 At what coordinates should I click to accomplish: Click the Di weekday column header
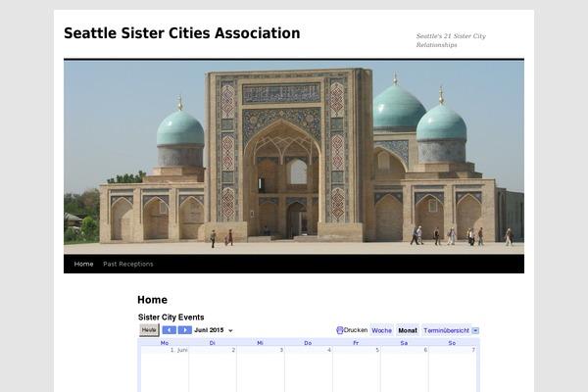tap(213, 343)
